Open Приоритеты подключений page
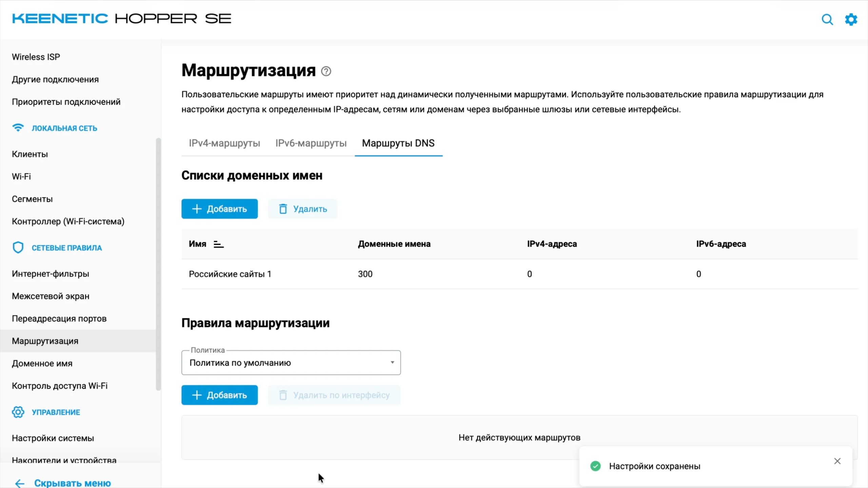 (x=66, y=102)
